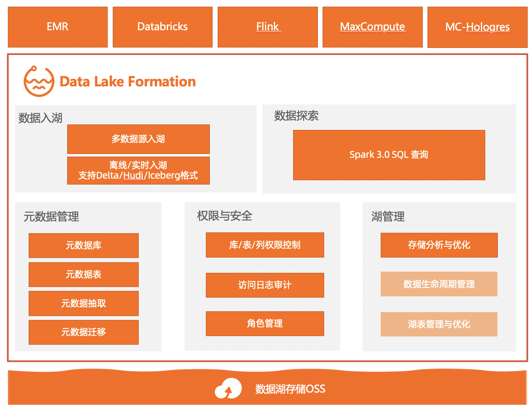Open the 访问日志审计 block
The image size is (532, 413).
pos(265,285)
